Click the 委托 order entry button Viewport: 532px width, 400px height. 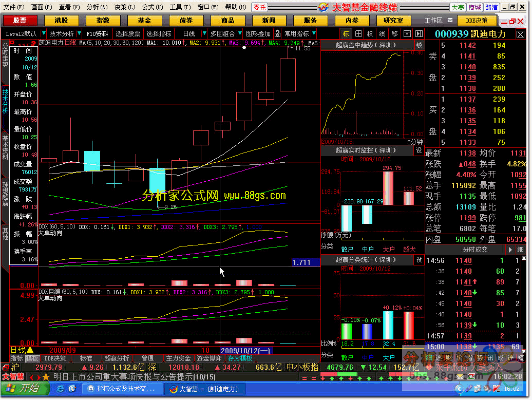coord(260,7)
